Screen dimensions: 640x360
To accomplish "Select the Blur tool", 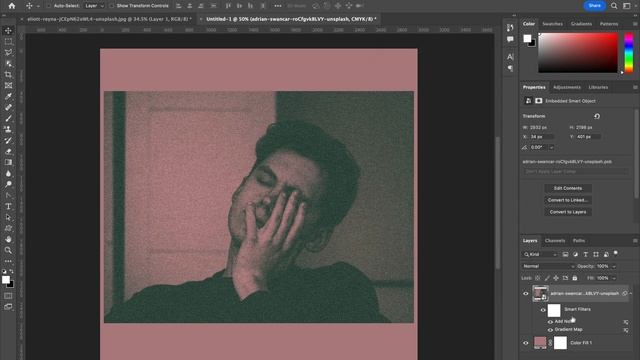I will point(8,173).
